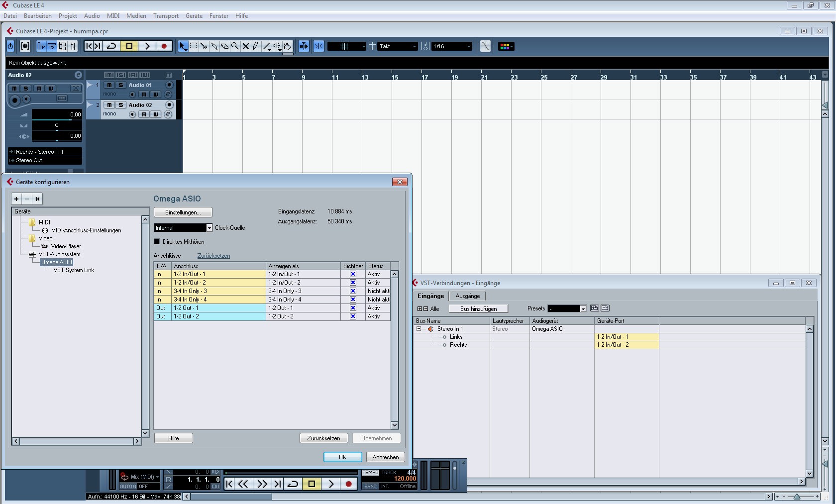Select the Glue tool
The height and width of the screenshot is (504, 836).
pos(214,46)
